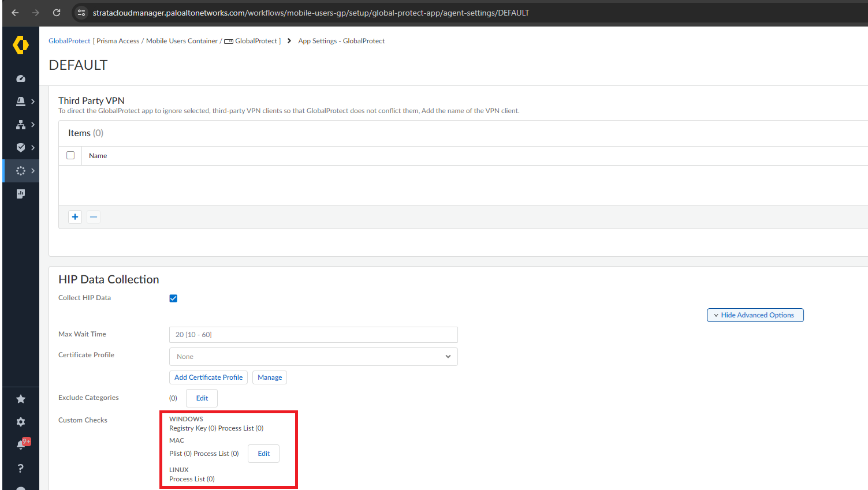Click Add Certificate Profile button

[208, 377]
